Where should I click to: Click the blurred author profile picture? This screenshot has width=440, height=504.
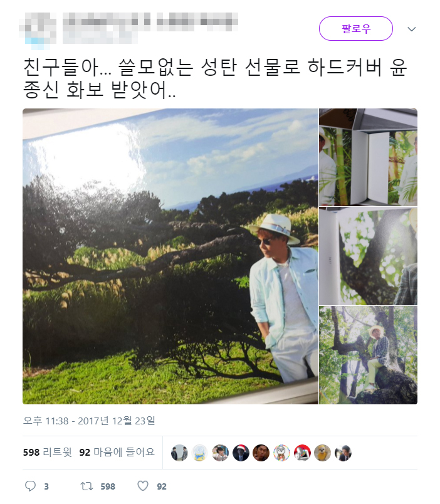point(38,31)
